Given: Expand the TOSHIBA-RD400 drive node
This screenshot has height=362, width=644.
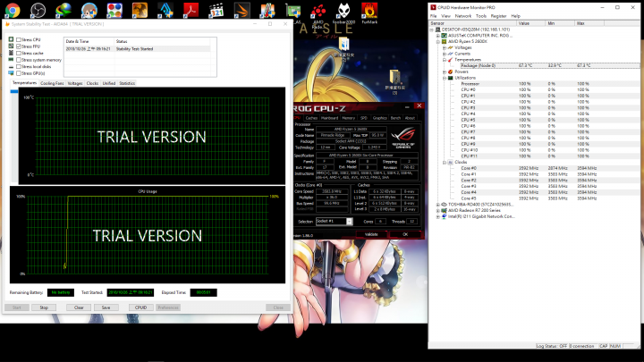Looking at the screenshot, I should (x=437, y=205).
